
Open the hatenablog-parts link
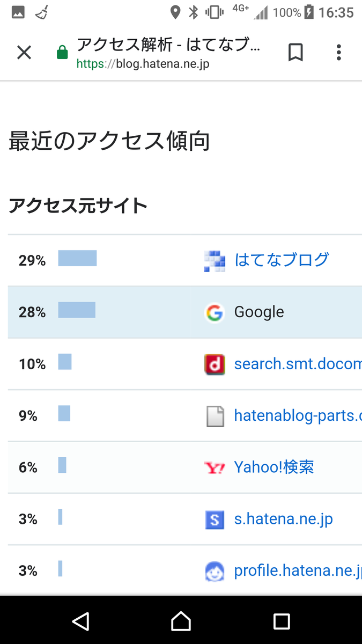click(x=298, y=415)
